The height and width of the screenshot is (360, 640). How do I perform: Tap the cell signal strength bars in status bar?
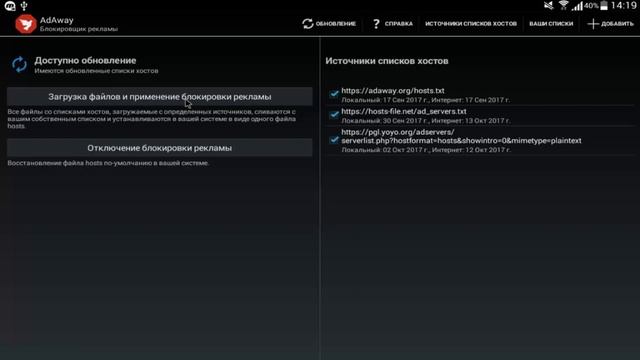[x=577, y=6]
